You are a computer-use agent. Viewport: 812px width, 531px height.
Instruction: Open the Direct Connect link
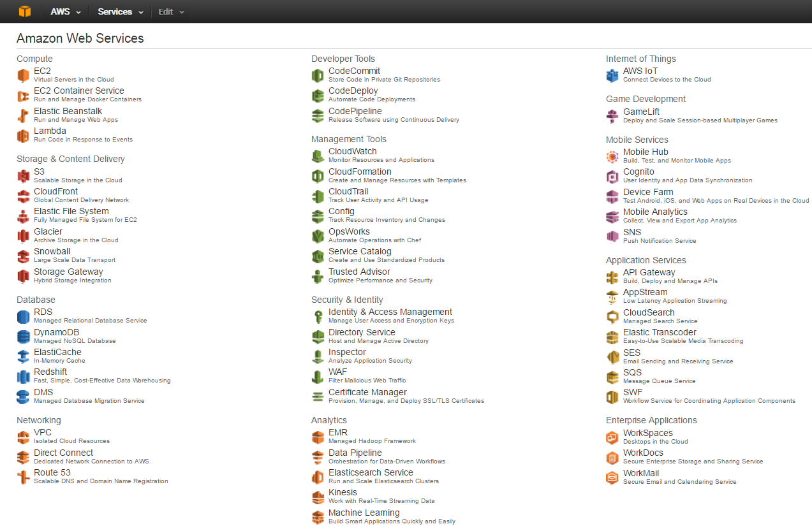tap(63, 453)
